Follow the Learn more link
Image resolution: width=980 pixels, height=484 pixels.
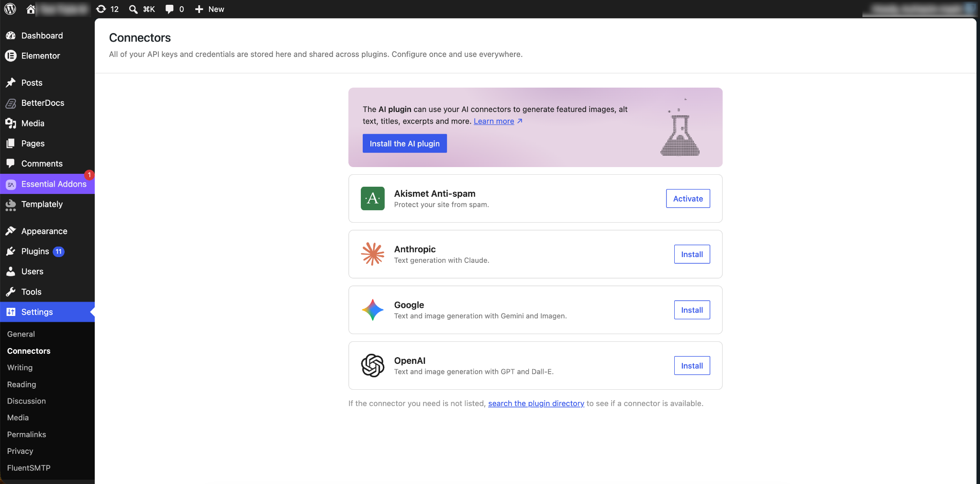494,121
